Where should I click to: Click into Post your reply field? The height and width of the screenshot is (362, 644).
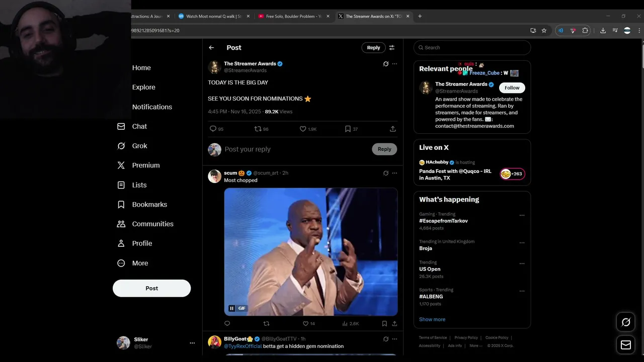[x=296, y=149]
